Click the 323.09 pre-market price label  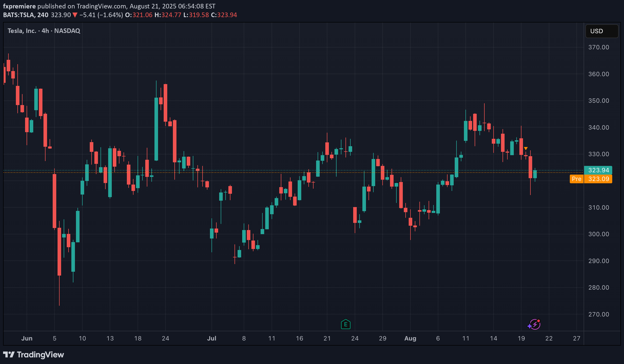(x=598, y=179)
